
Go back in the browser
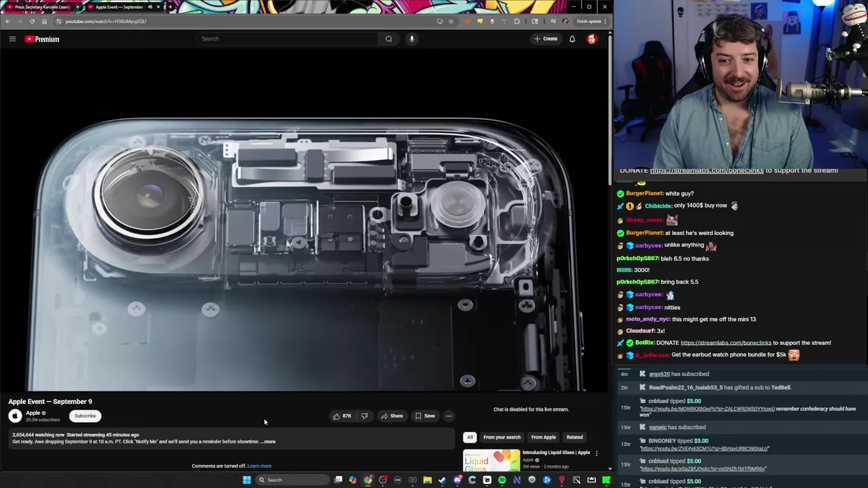[7, 21]
